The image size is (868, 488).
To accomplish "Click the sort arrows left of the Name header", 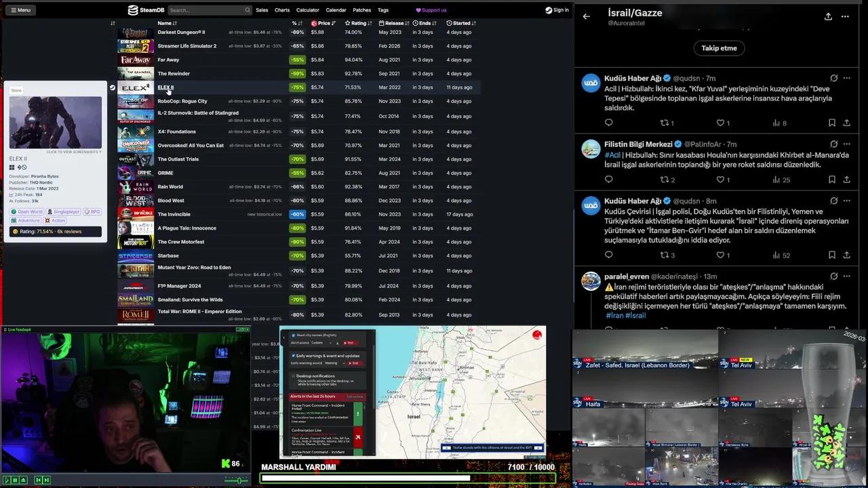I will (113, 23).
